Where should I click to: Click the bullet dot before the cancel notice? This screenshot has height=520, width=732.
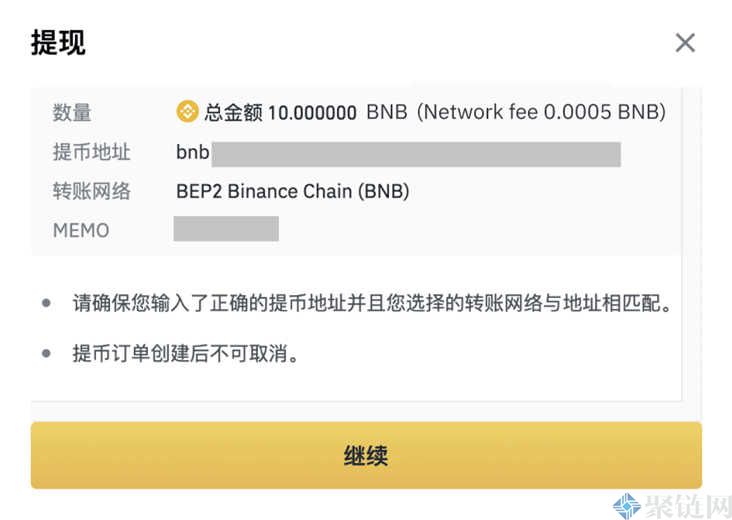46,353
